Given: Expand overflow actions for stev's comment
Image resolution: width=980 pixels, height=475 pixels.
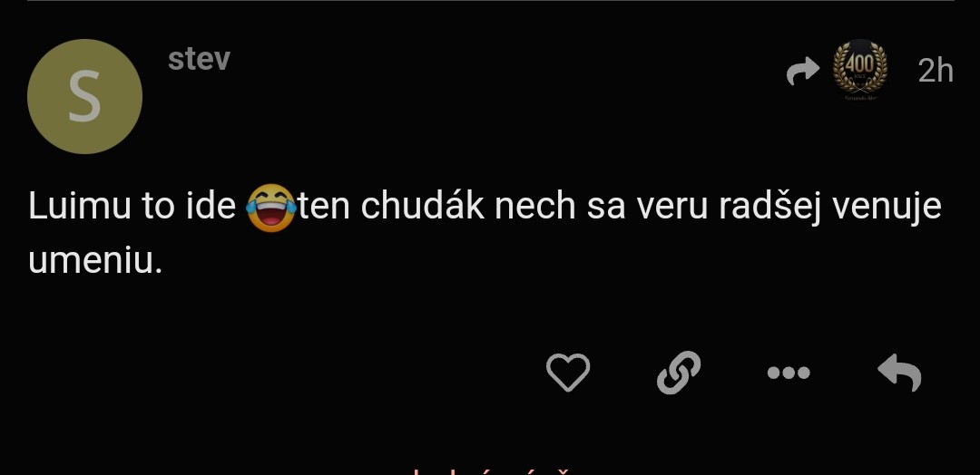Looking at the screenshot, I should point(789,373).
